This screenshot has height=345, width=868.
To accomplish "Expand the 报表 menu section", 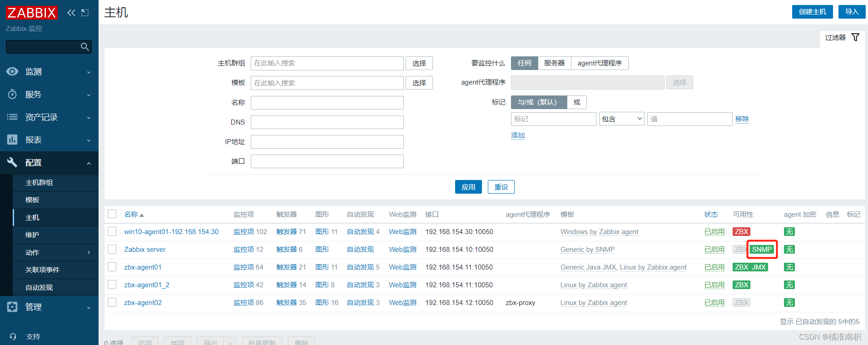I will tap(89, 140).
